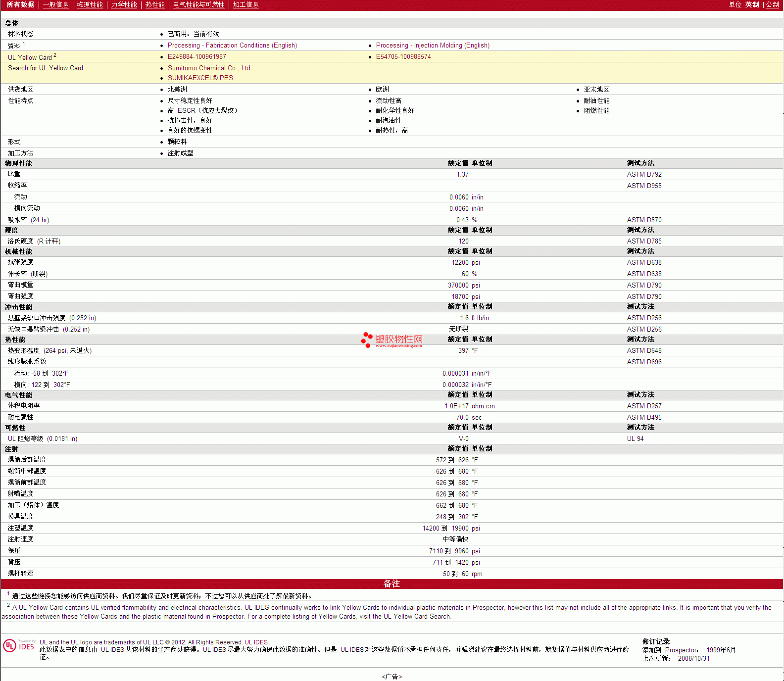
Task: Switch to the 加工信息 tab
Action: 246,5
